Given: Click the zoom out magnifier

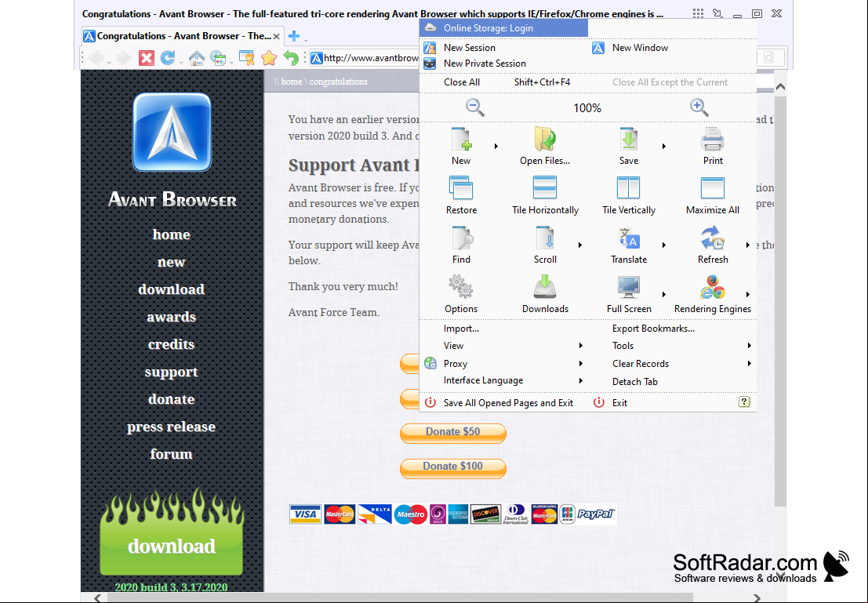Looking at the screenshot, I should tap(474, 107).
